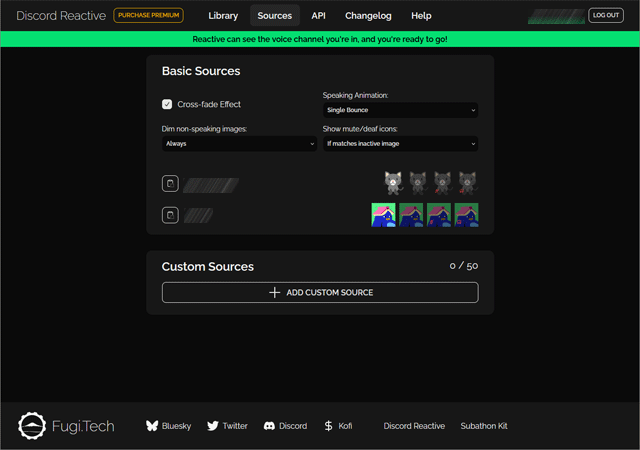Click the redacted username beside the house row
640x450 pixels.
point(198,216)
